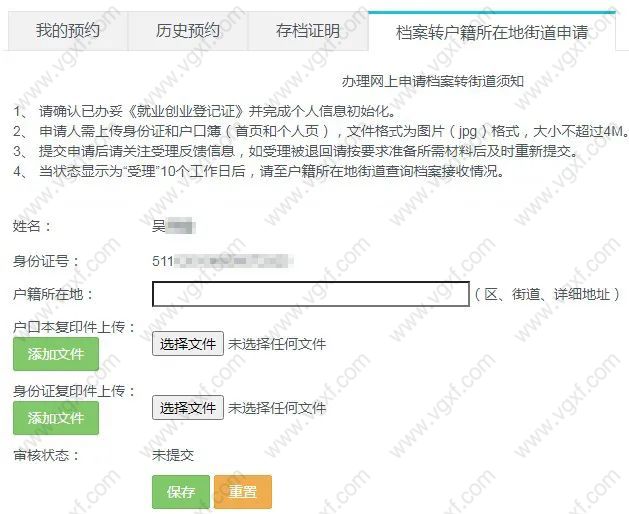Click the 办理网上申请档案转街道须知 heading

pos(432,81)
